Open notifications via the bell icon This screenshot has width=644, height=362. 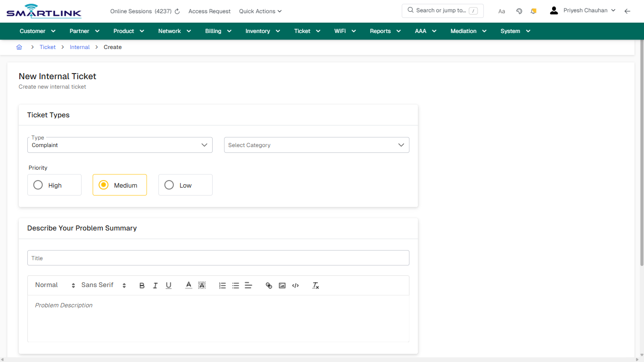533,11
